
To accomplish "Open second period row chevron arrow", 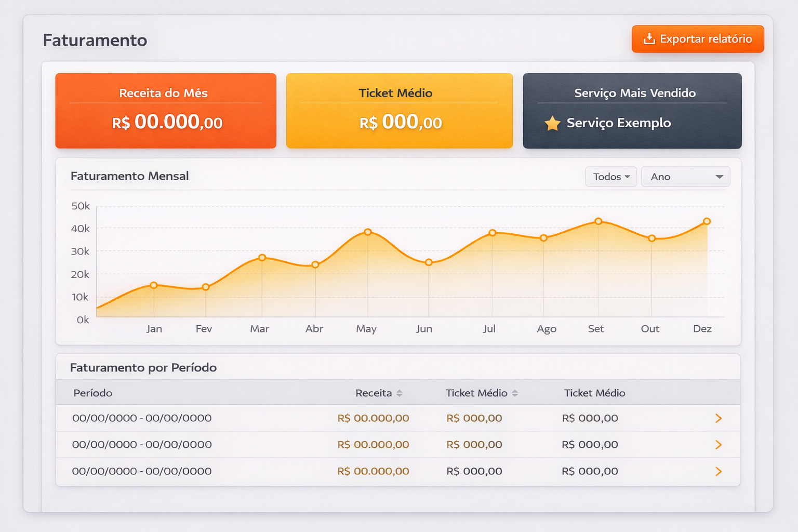I will [719, 445].
